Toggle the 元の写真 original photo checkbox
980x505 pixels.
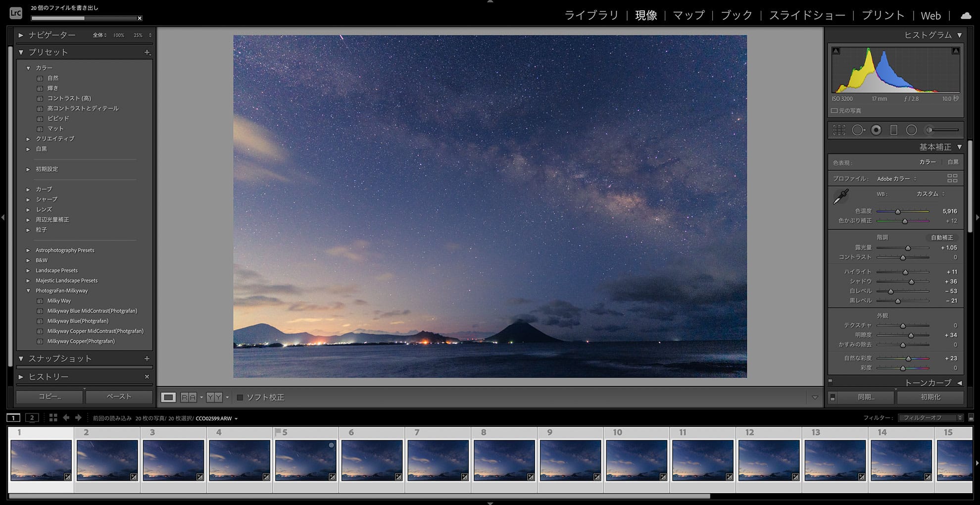tap(834, 111)
